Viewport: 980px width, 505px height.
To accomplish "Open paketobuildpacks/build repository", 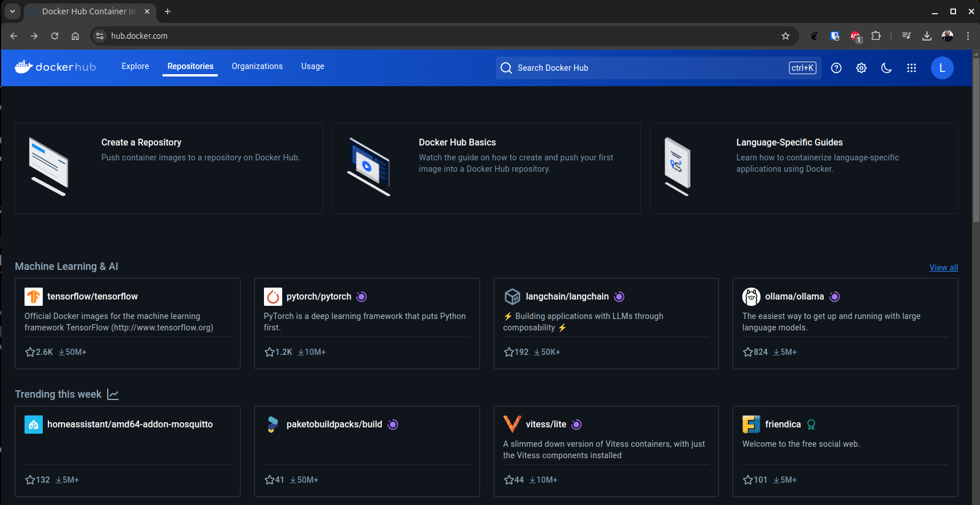I will [334, 425].
